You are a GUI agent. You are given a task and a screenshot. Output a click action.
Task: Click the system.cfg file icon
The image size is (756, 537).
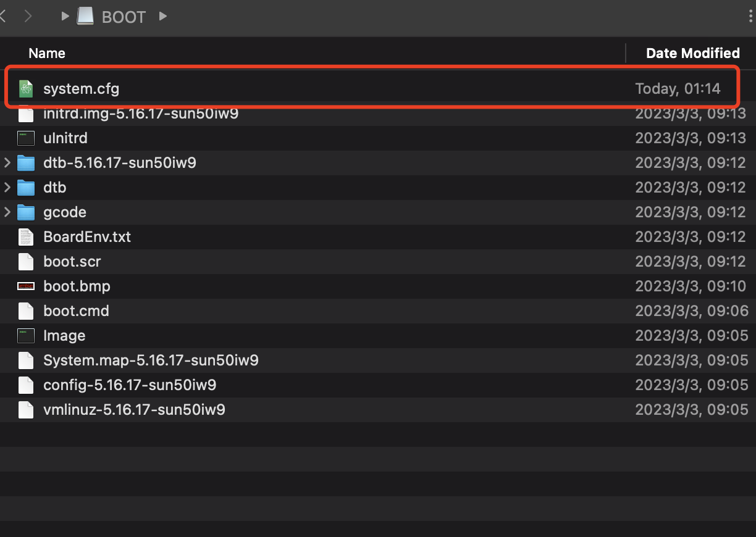25,89
